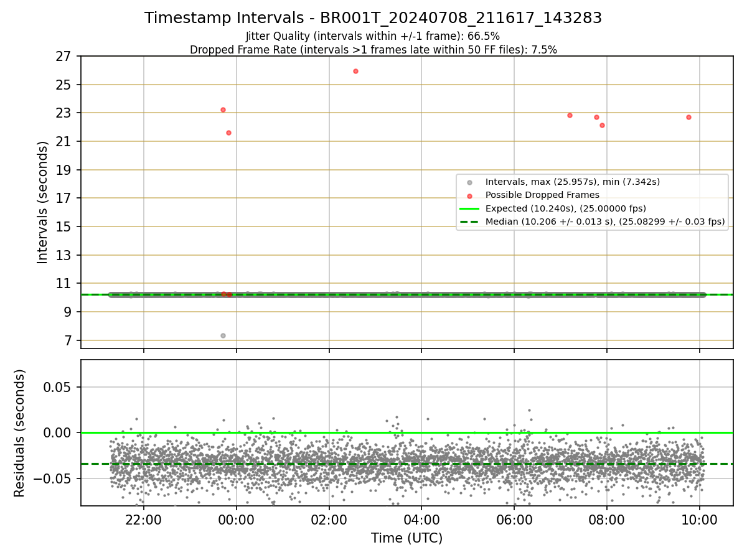
Task: Click the 'Intervals (seconds)' y-axis label
Action: [42, 202]
